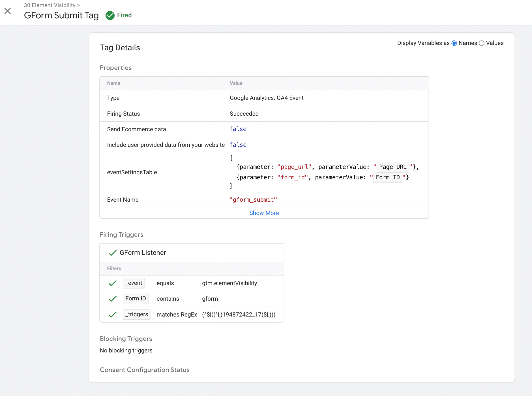Viewport: 532px width, 396px height.
Task: Click the gform filter value
Action: 210,299
